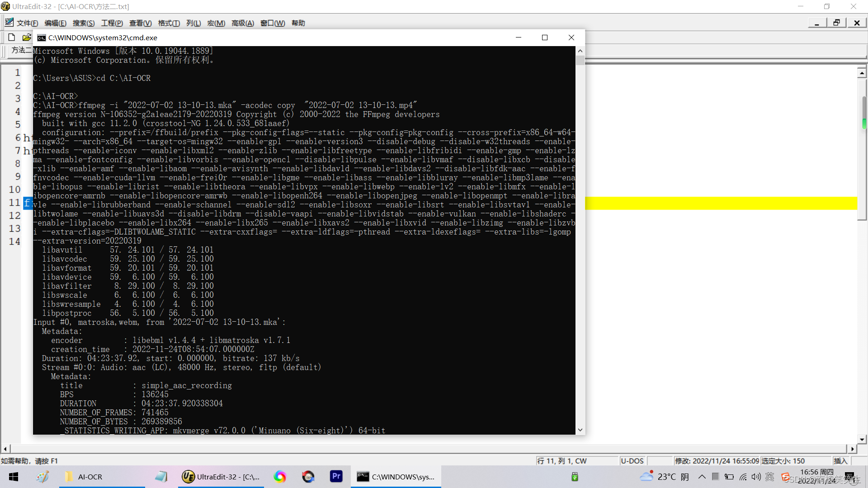The height and width of the screenshot is (488, 868).
Task: Open the notification center icon
Action: pyautogui.click(x=849, y=477)
